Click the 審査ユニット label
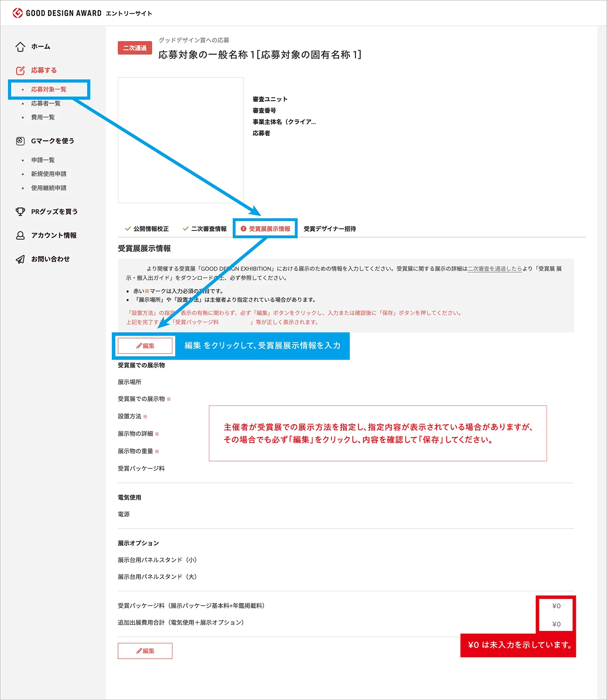The height and width of the screenshot is (700, 607). 270,99
